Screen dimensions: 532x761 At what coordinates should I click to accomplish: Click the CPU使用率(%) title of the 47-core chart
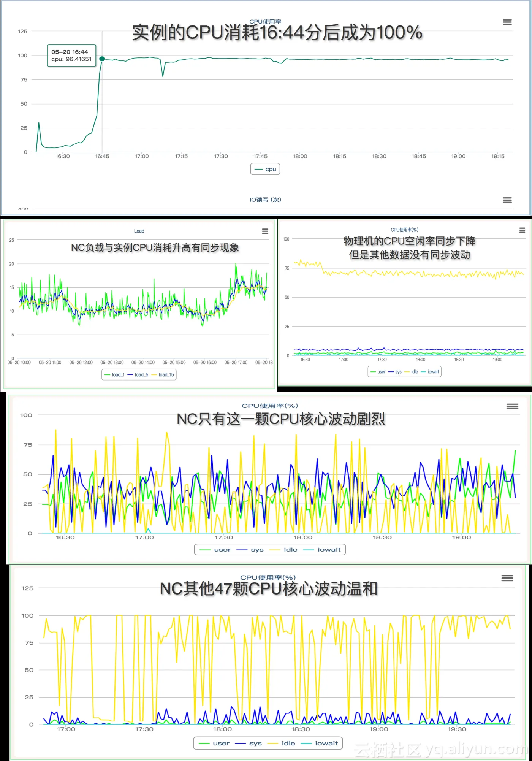tap(268, 578)
